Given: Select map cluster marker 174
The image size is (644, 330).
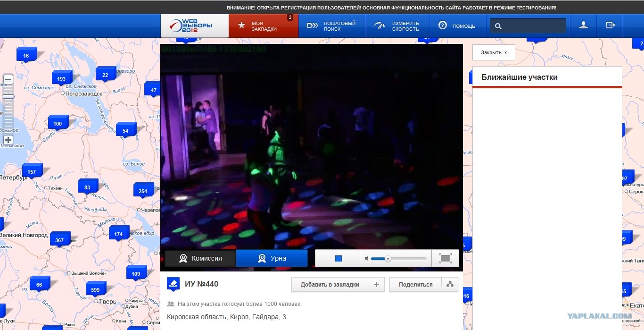Looking at the screenshot, I should point(118,234).
